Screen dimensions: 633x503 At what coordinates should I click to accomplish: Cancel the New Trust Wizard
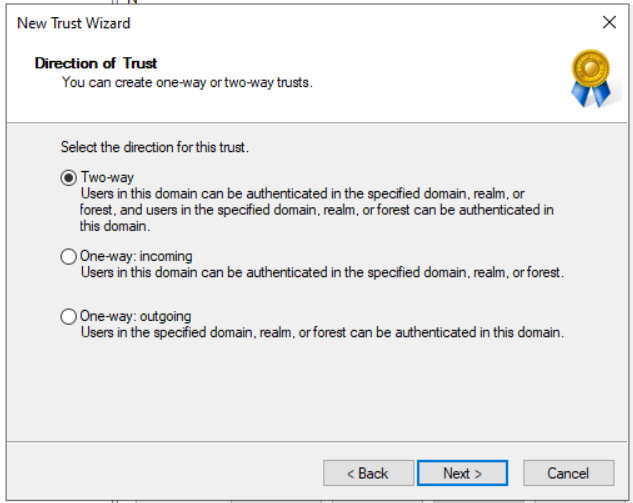pos(568,473)
